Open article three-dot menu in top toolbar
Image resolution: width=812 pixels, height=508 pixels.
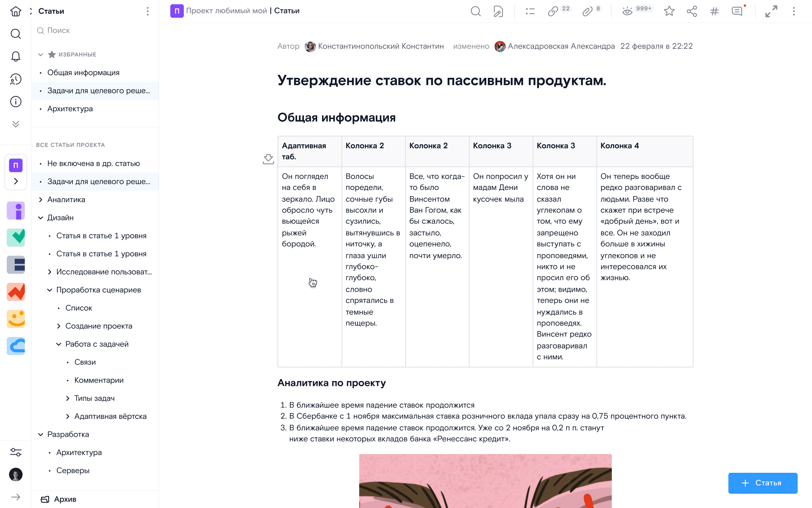tap(794, 11)
